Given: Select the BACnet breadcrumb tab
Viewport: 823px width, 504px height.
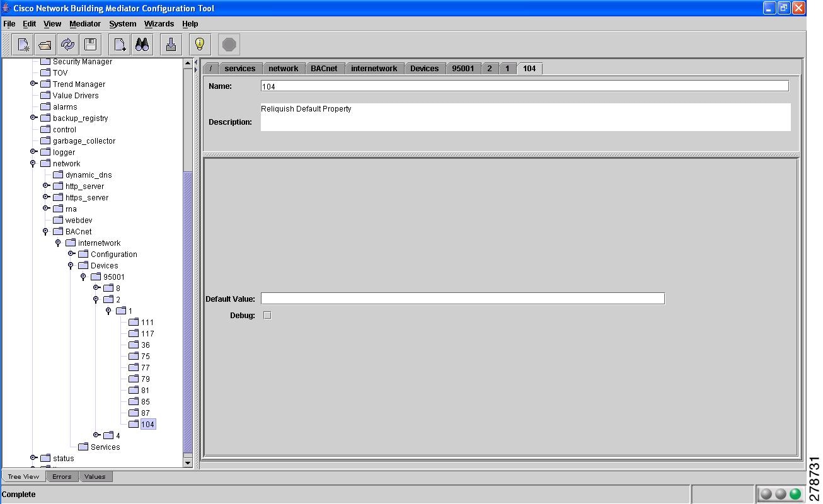Looking at the screenshot, I should coord(324,69).
